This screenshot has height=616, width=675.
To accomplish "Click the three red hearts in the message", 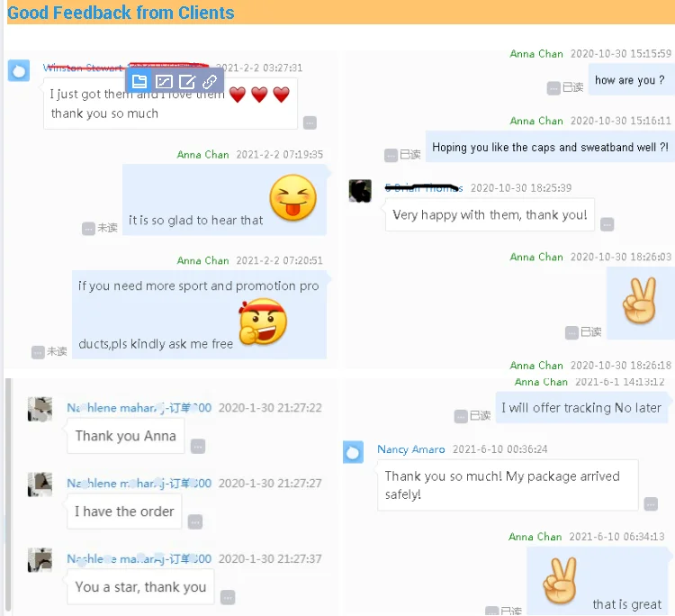I will tap(259, 95).
